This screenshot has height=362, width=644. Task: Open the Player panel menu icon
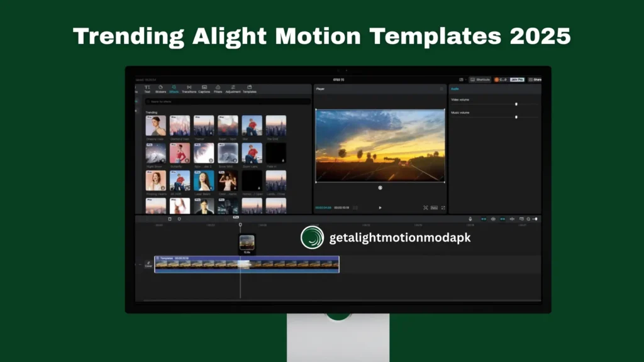click(441, 89)
